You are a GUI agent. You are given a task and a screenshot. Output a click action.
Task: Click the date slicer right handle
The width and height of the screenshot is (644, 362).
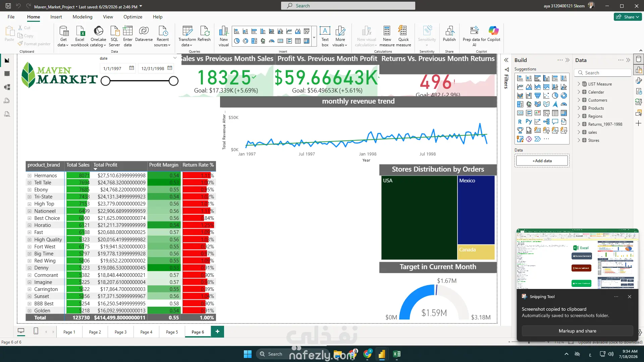[x=173, y=81]
